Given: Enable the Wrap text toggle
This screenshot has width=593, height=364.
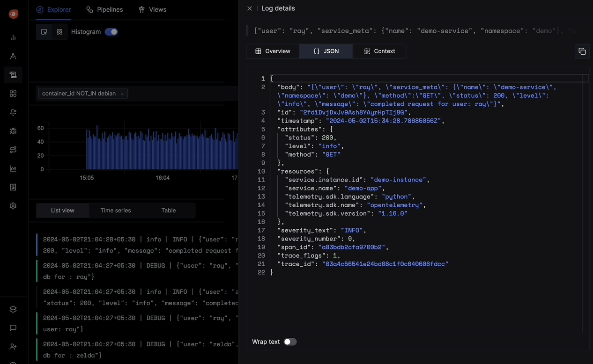Looking at the screenshot, I should coord(290,342).
